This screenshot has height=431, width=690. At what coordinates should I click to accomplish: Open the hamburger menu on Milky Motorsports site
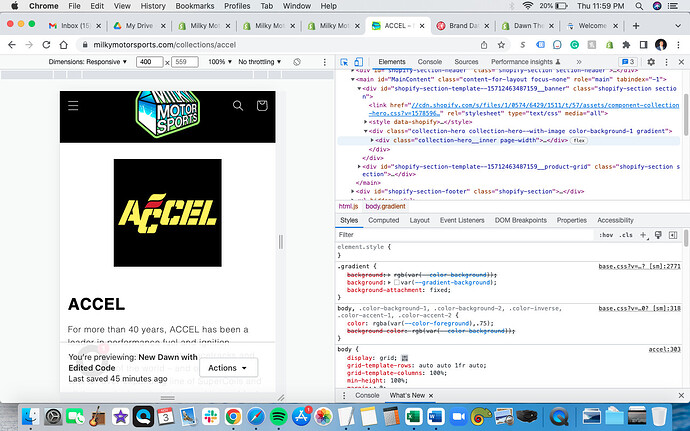(x=73, y=106)
